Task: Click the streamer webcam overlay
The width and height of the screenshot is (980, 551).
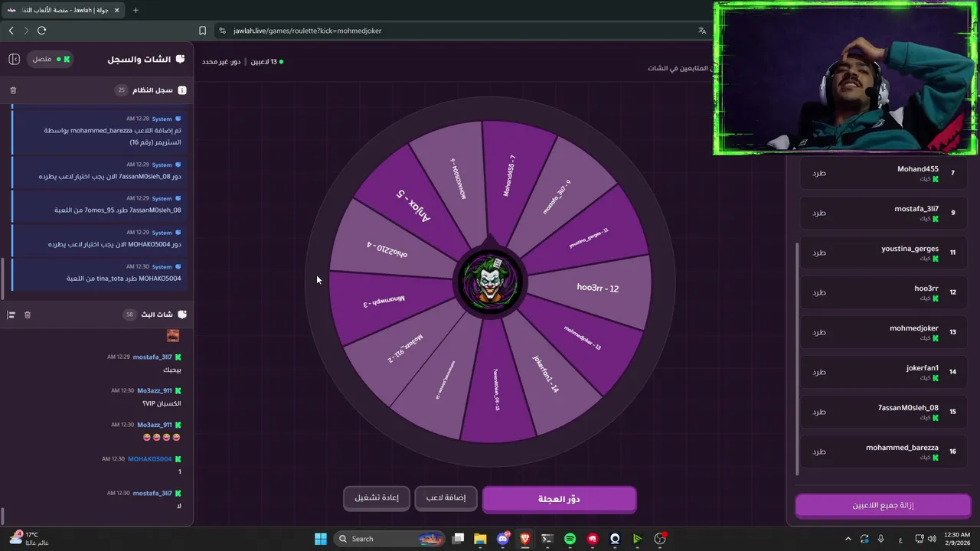Action: coord(846,78)
